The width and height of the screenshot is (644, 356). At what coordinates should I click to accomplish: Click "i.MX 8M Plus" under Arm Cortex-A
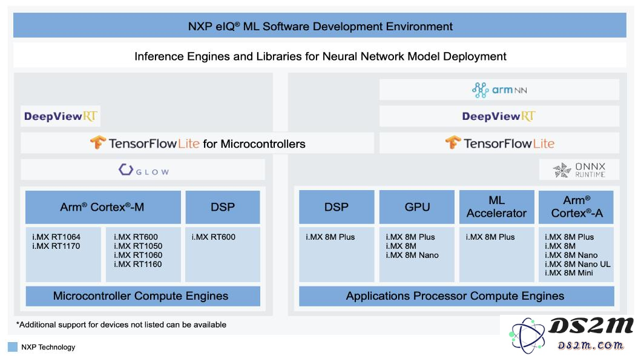point(569,237)
